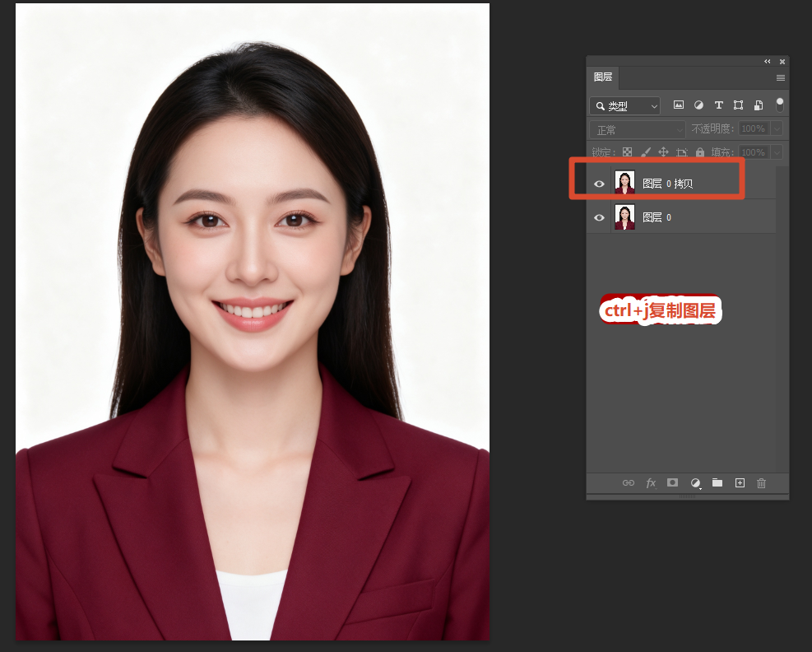Viewport: 812px width, 652px height.
Task: Expand the 填充 fill slider arrow
Action: pyautogui.click(x=777, y=152)
